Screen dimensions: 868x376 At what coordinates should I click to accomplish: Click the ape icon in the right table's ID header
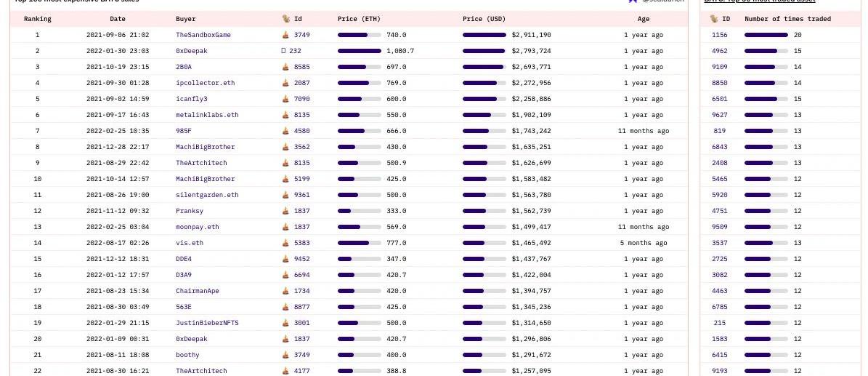(714, 19)
